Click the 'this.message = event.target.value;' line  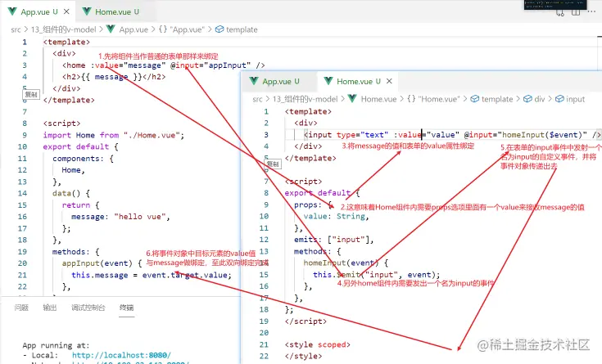[152, 275]
